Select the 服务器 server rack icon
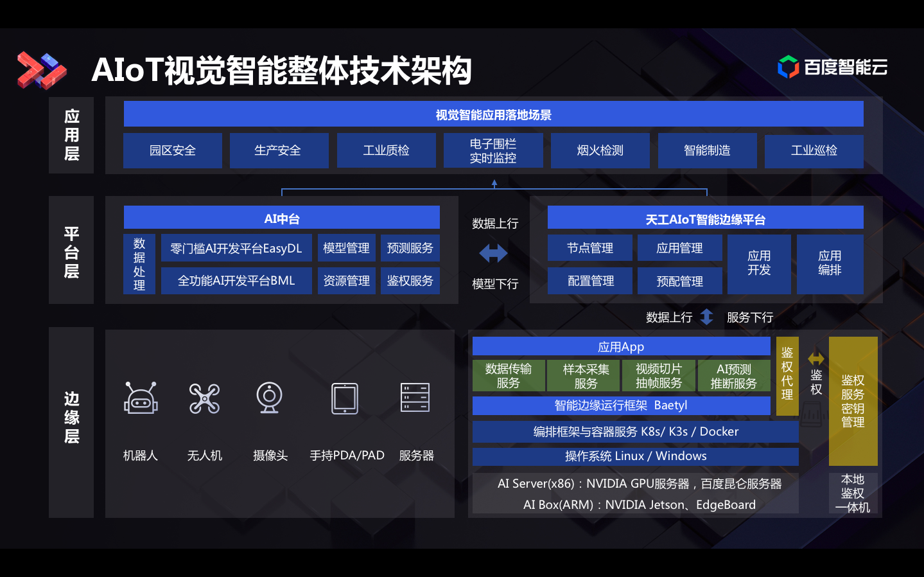 coord(415,397)
